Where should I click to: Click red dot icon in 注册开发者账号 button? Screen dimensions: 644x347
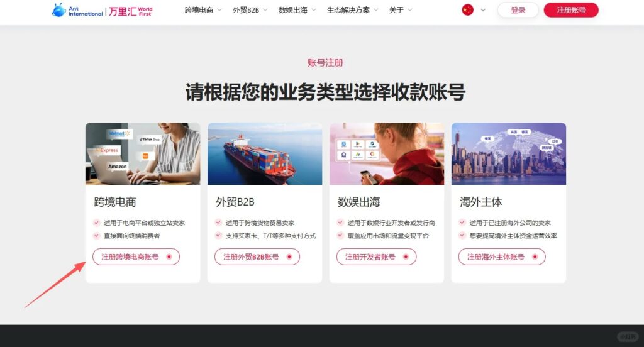click(x=406, y=256)
